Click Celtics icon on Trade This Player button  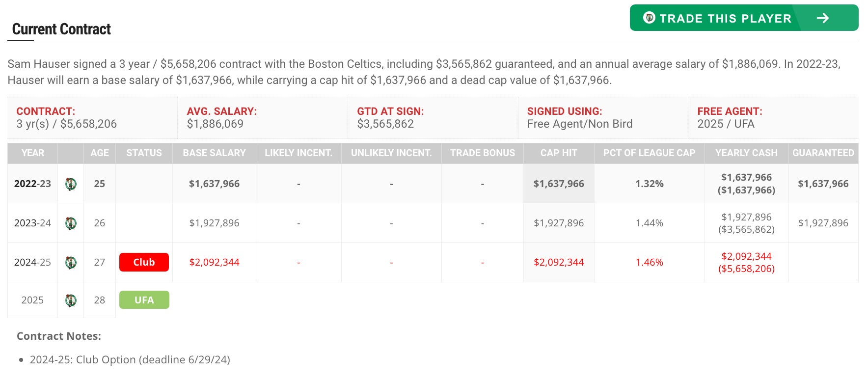[x=649, y=18]
